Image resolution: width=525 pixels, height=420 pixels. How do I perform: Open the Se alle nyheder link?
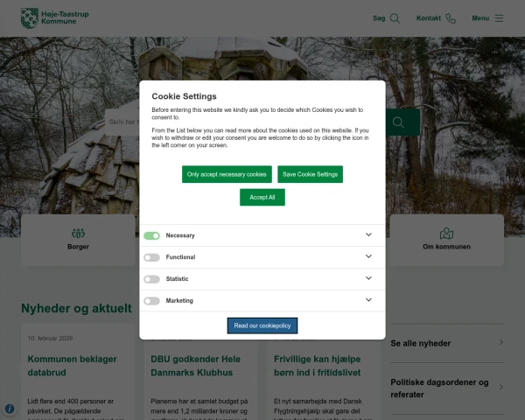[421, 343]
